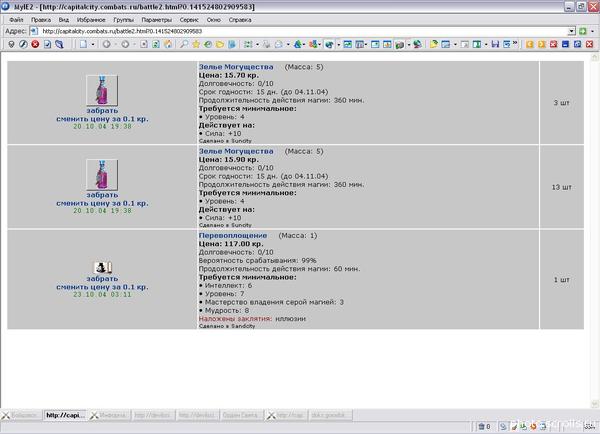
Task: Click the yellow previous tab arrow icon
Action: [530, 44]
